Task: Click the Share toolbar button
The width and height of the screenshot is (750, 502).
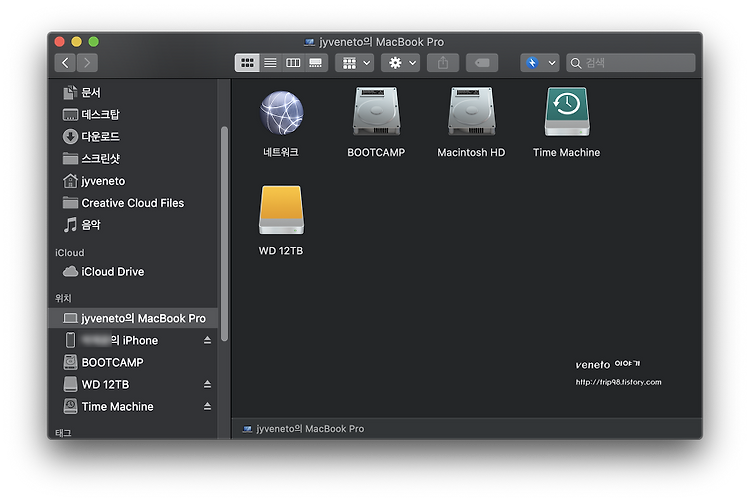Action: pos(443,63)
